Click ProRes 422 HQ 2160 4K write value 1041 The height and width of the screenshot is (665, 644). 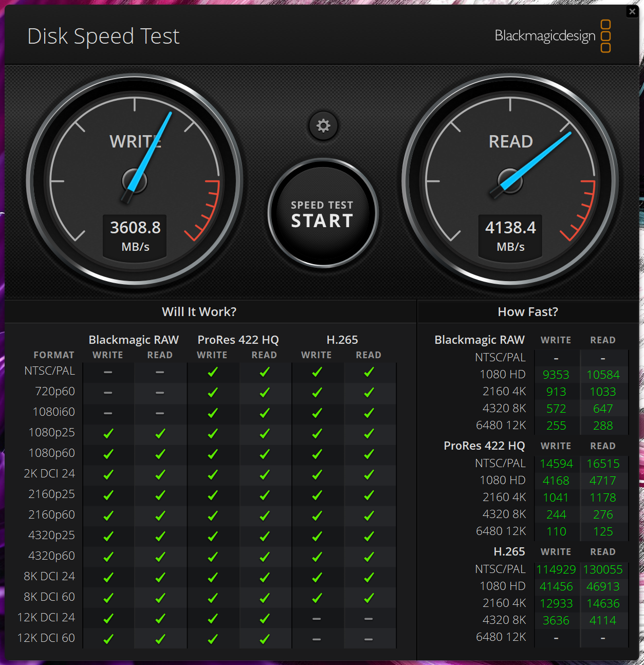click(556, 497)
